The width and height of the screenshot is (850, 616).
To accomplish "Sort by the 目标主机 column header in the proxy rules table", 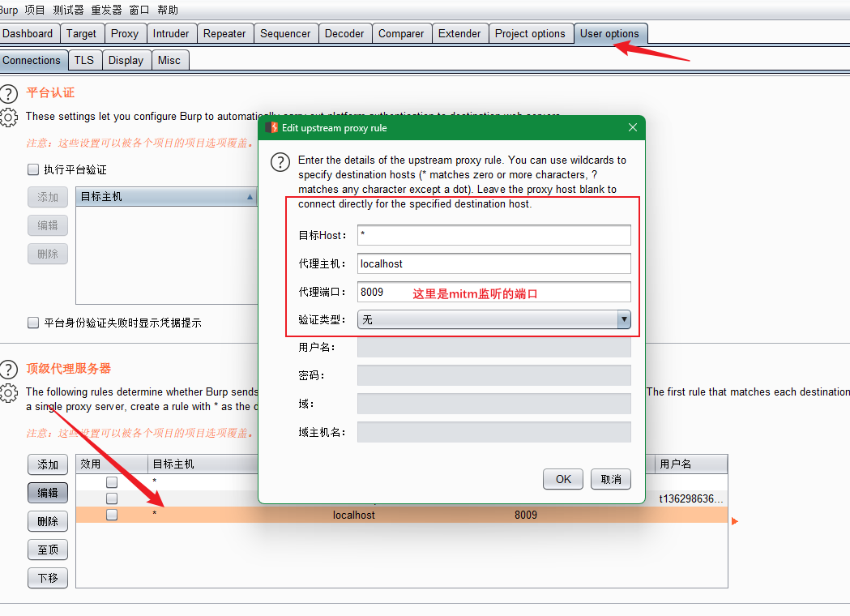I will (203, 464).
